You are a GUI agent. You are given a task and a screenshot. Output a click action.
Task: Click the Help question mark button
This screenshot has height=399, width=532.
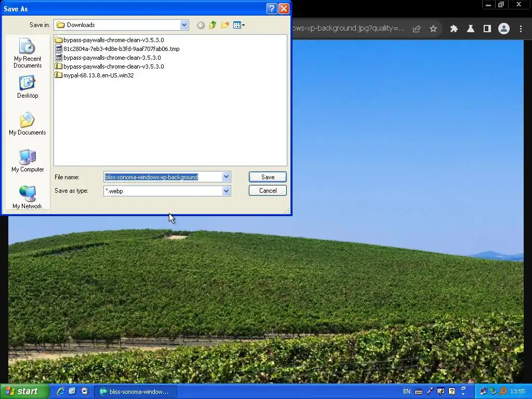pyautogui.click(x=272, y=9)
